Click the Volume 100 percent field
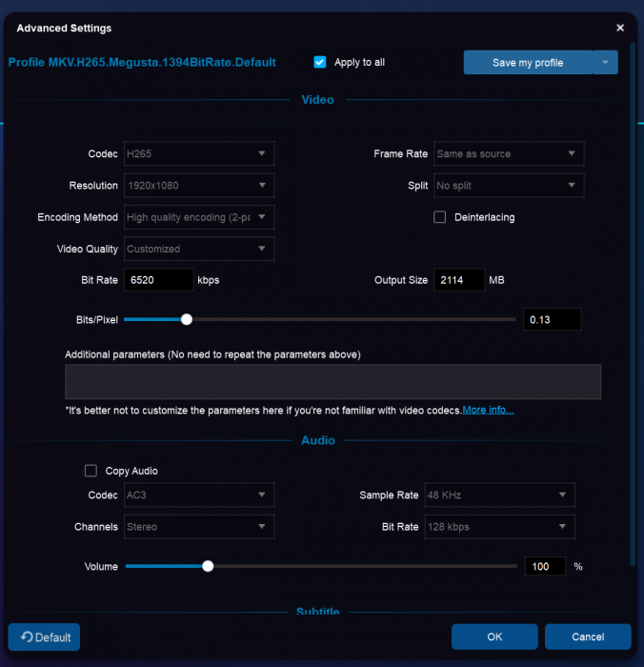 [x=545, y=566]
